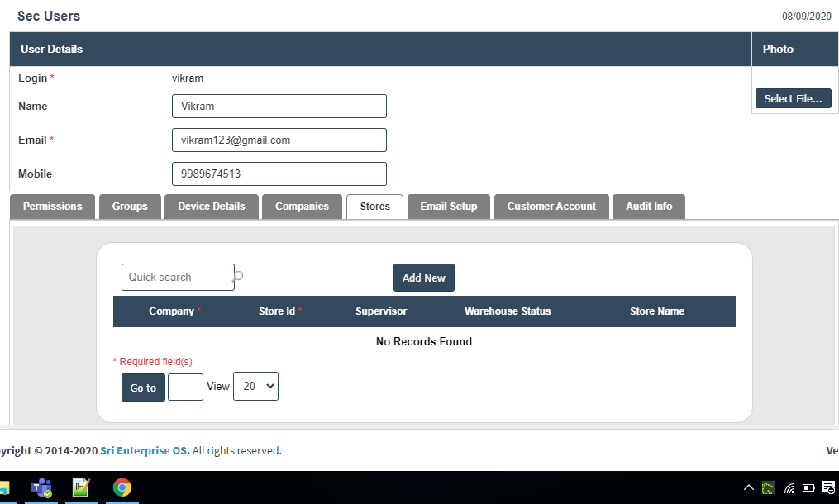This screenshot has width=839, height=504.
Task: Open the Wi-Fi network tray icon
Action: point(789,487)
